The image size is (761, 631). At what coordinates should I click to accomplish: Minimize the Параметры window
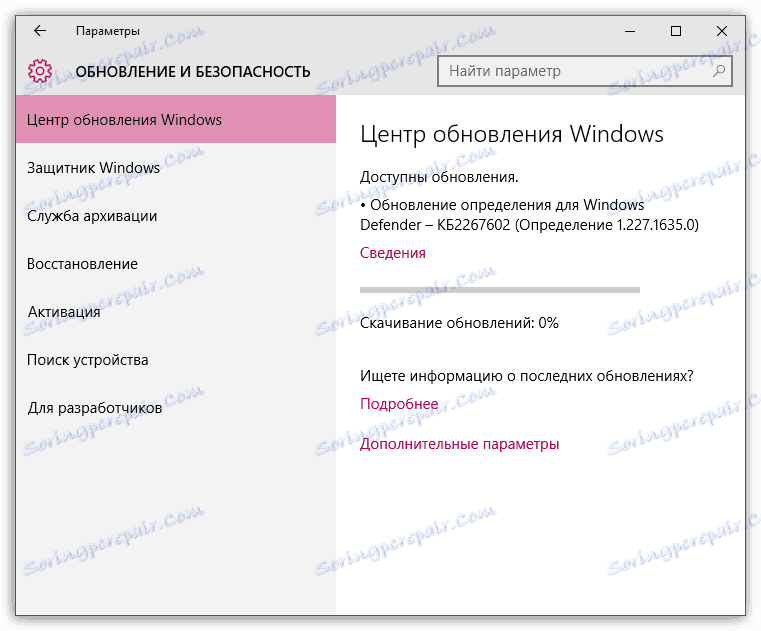point(630,32)
